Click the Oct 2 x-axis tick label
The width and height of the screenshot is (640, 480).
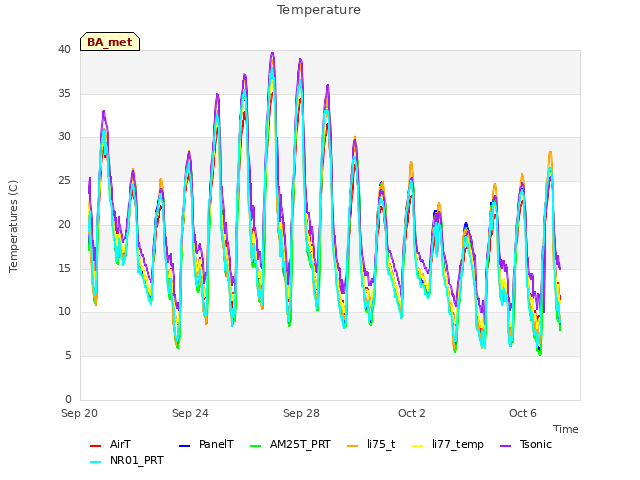coord(412,413)
